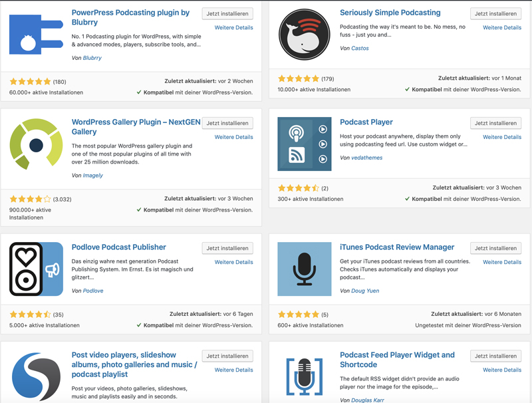
Task: Click the Podcast Player plugin icon
Action: pyautogui.click(x=305, y=144)
